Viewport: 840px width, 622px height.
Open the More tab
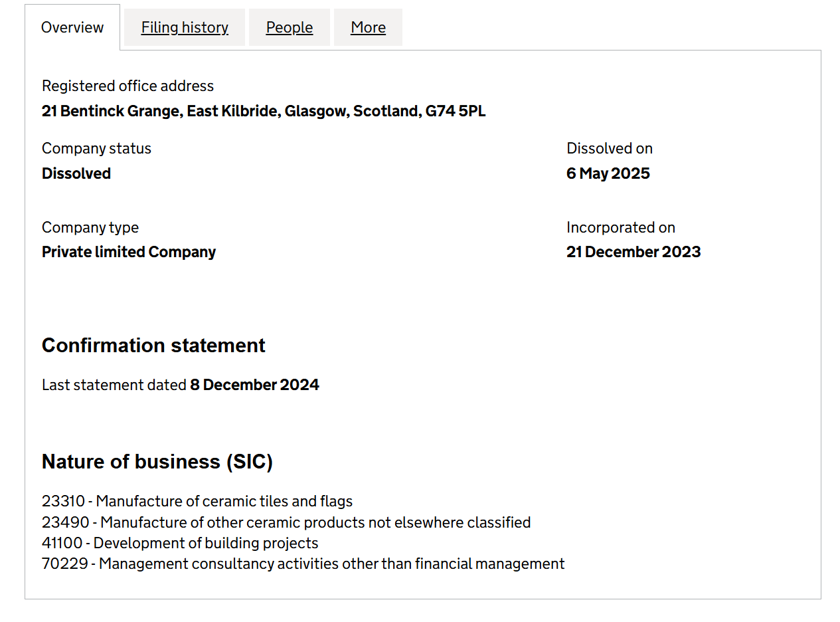pyautogui.click(x=368, y=27)
